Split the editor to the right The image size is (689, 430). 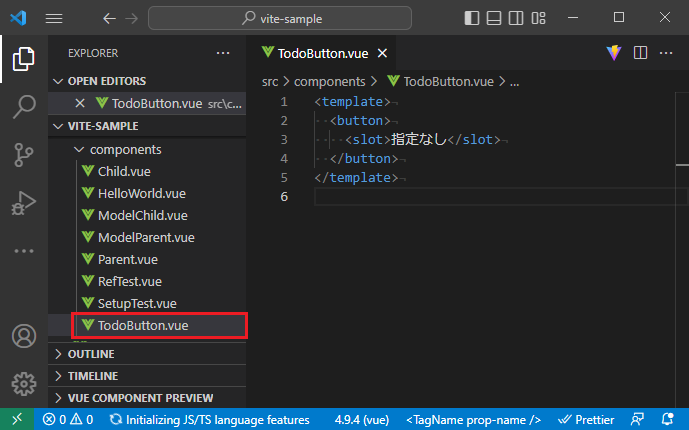pos(640,53)
